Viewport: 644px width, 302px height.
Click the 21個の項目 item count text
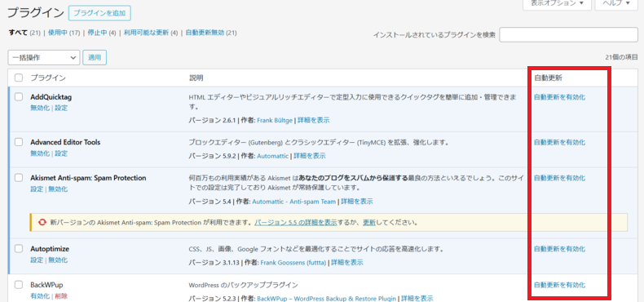(621, 57)
